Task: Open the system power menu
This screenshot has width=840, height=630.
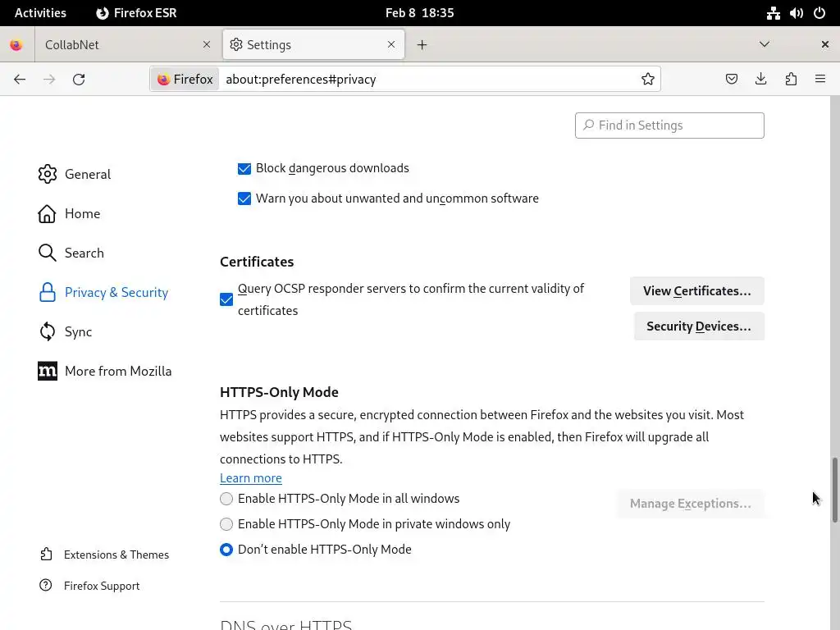Action: [819, 13]
